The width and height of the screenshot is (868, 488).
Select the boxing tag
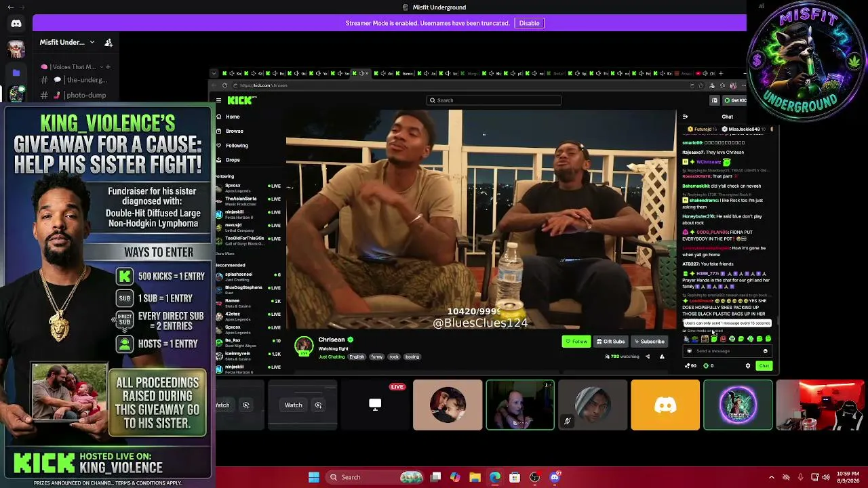tap(412, 357)
